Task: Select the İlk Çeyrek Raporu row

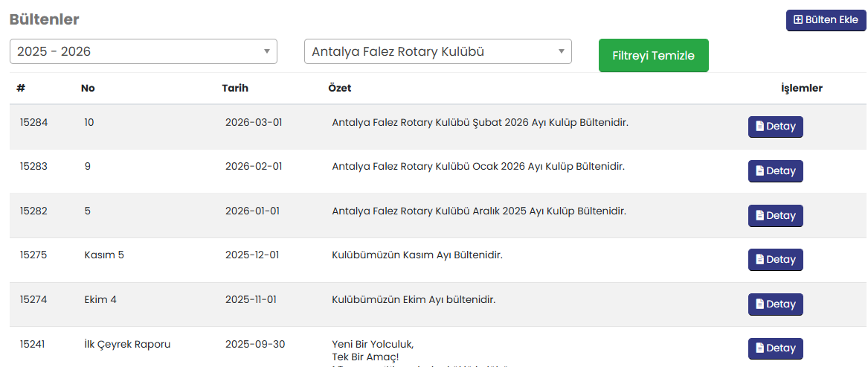Action: click(127, 344)
